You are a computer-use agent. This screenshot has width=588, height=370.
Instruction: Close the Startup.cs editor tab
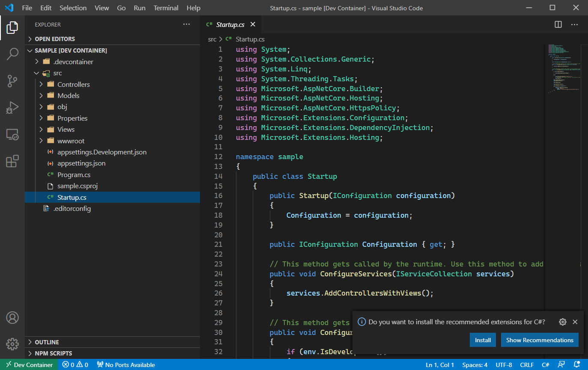[253, 24]
